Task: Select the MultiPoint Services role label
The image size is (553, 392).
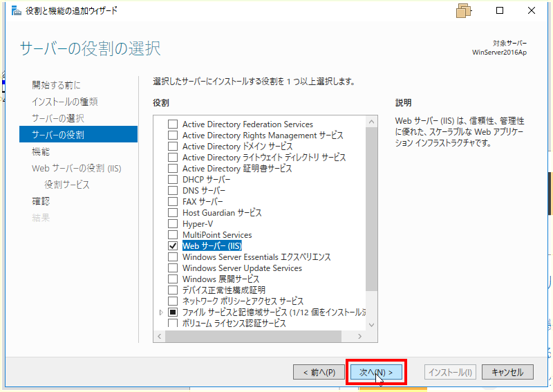Action: (x=217, y=234)
